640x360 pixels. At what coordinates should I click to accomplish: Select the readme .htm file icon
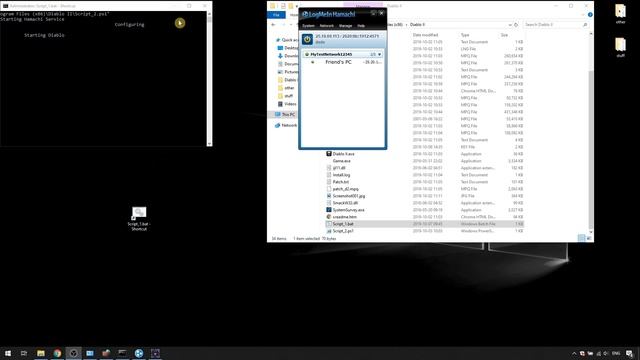[x=329, y=217]
